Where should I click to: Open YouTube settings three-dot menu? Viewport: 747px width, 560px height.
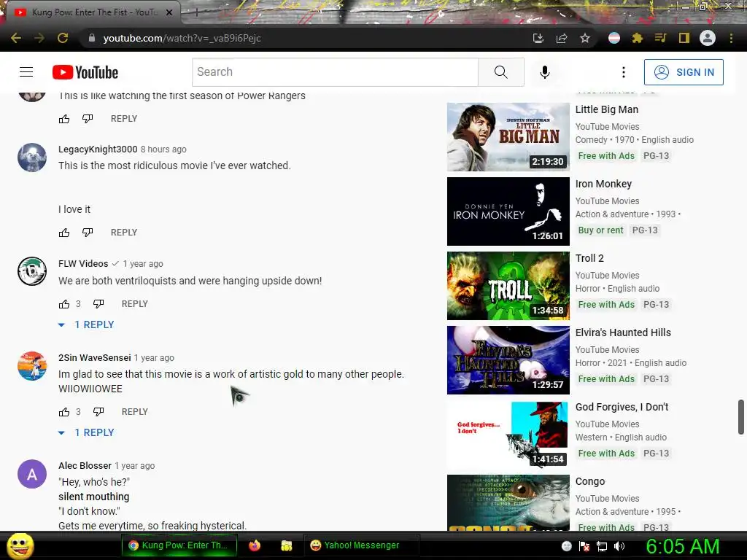point(624,72)
